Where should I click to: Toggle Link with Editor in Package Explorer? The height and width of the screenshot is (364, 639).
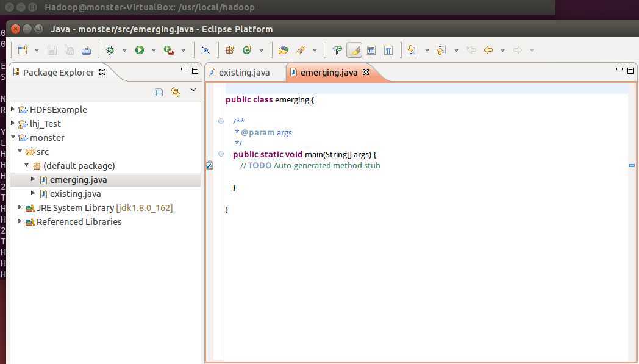coord(176,92)
